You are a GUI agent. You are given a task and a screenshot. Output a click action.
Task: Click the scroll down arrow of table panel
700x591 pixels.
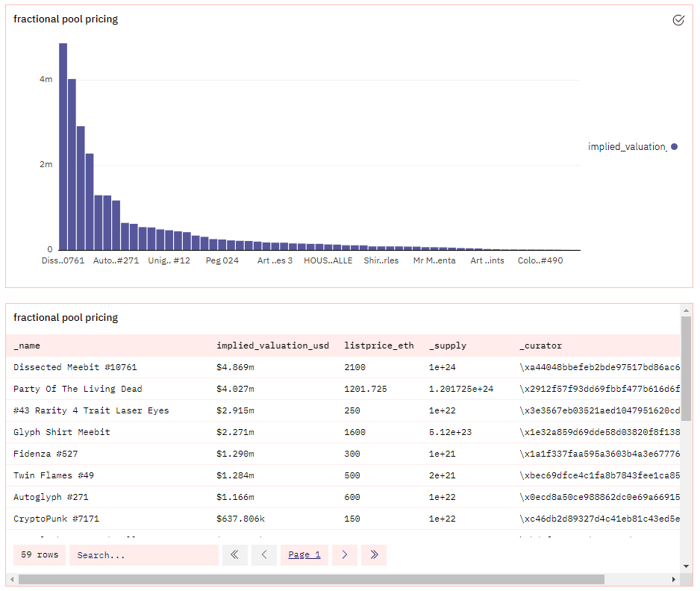(686, 566)
